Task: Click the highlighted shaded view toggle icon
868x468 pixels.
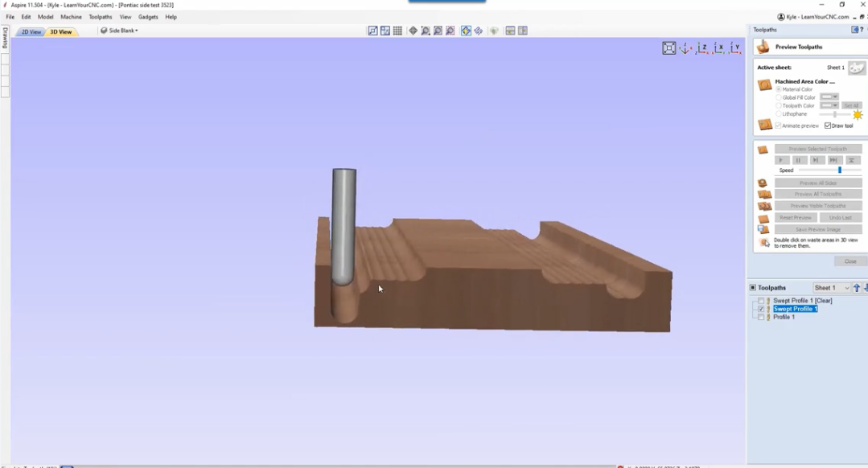Action: (465, 30)
